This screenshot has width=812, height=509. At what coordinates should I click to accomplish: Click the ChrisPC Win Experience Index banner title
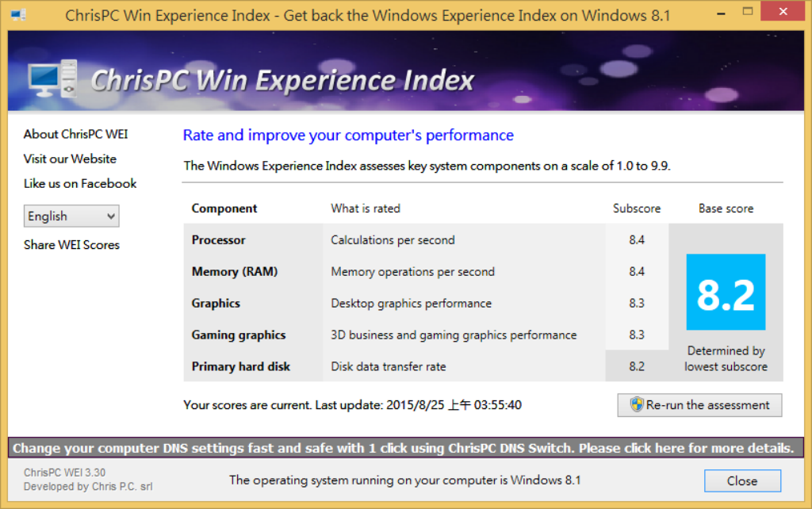(282, 81)
